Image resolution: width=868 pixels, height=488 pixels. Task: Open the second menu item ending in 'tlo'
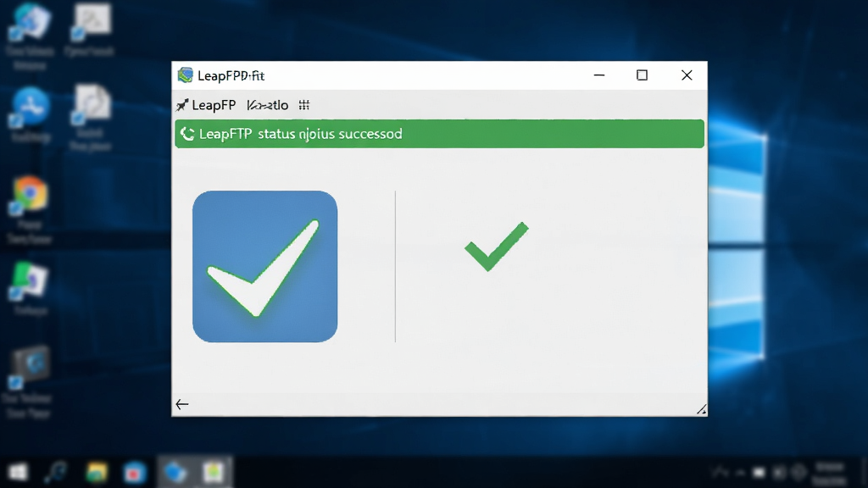click(267, 105)
